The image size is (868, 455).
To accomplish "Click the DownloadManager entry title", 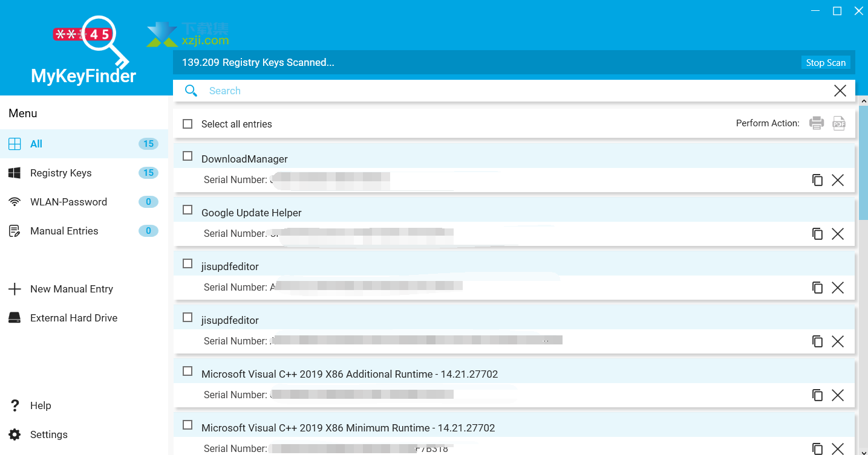I will tap(244, 159).
